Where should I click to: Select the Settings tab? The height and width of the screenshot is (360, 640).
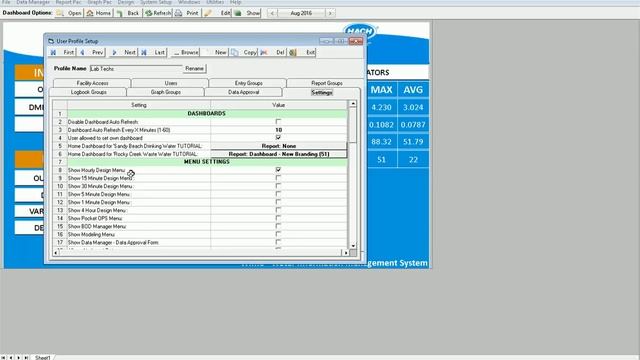[x=322, y=93]
